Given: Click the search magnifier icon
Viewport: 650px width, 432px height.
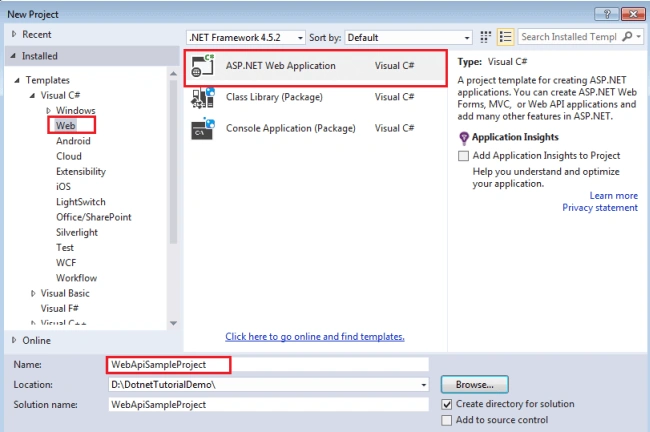Looking at the screenshot, I should (628, 36).
